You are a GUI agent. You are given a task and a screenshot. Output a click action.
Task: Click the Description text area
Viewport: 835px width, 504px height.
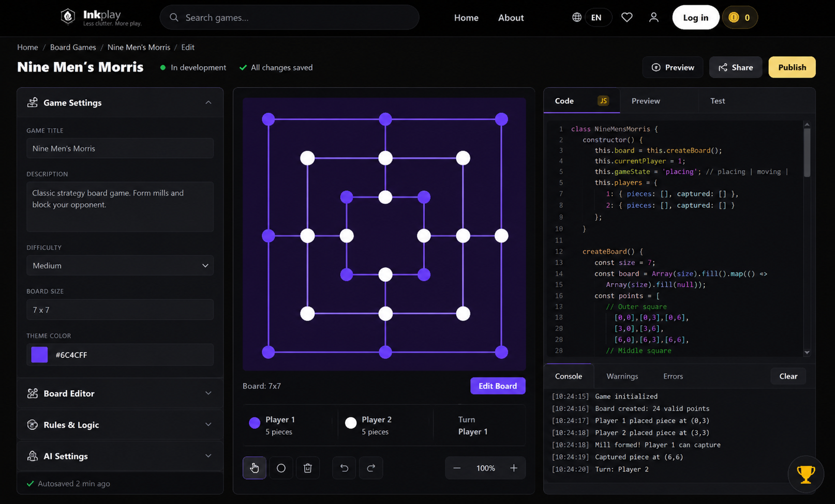(120, 207)
